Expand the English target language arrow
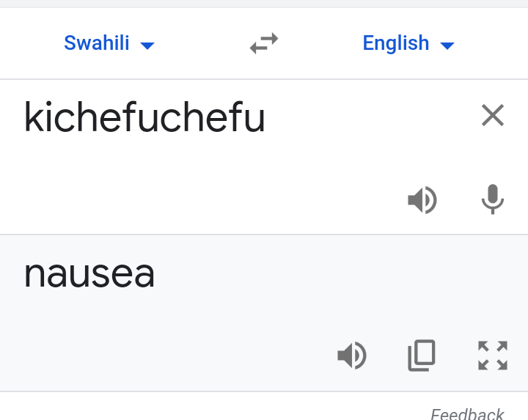This screenshot has width=528, height=420. (x=447, y=45)
